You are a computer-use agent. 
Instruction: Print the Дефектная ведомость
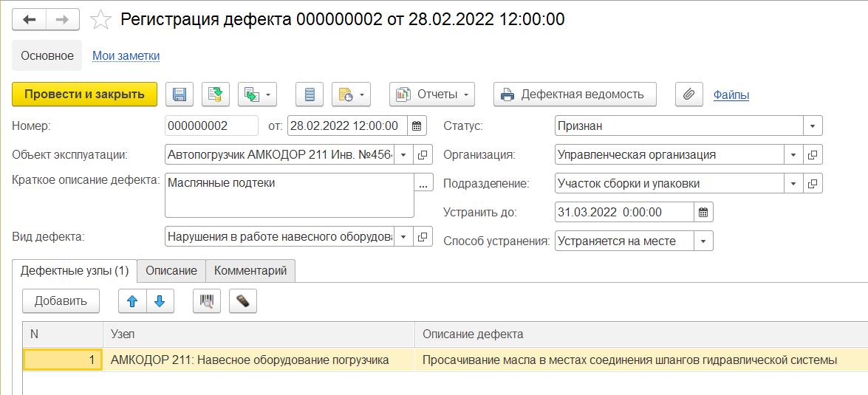point(574,95)
